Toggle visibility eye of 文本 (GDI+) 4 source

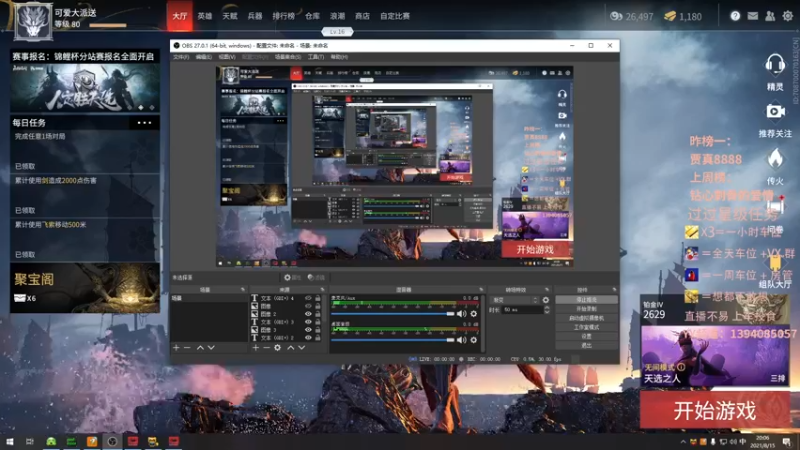pyautogui.click(x=308, y=298)
